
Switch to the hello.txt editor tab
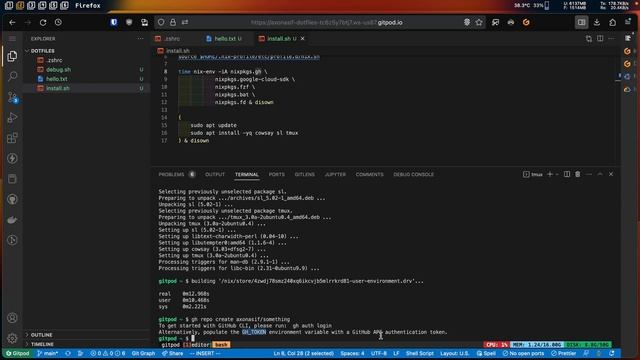tap(228, 38)
